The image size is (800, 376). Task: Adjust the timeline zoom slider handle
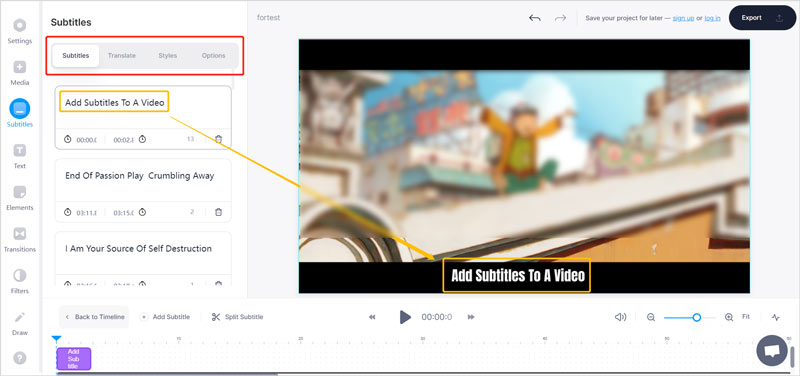pyautogui.click(x=696, y=317)
